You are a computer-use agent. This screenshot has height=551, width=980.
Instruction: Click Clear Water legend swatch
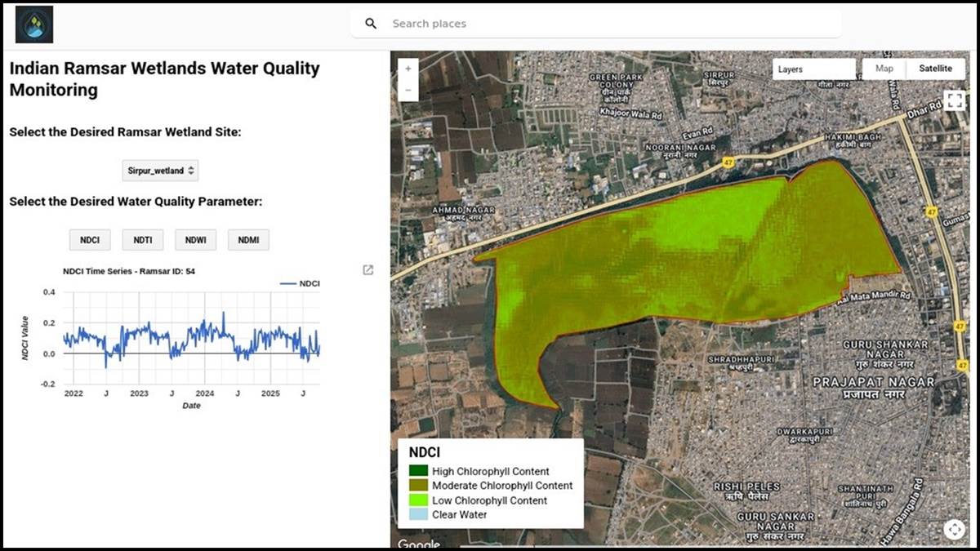[x=418, y=514]
